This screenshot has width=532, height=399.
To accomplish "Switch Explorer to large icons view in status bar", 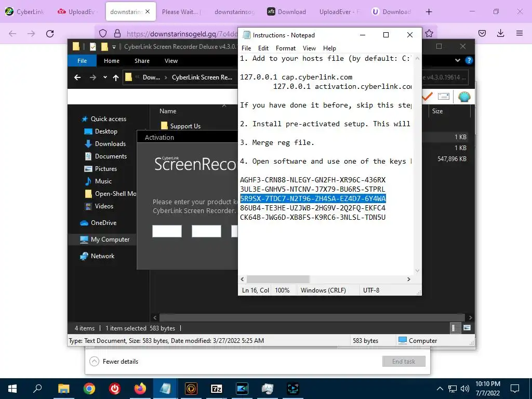I will tap(467, 328).
